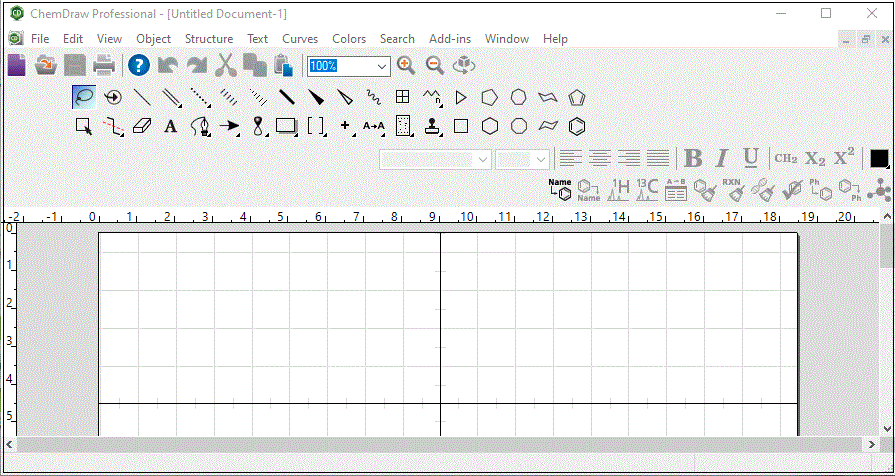Viewport: 895px width, 476px height.
Task: Toggle Superscript X2 style
Action: tap(844, 158)
